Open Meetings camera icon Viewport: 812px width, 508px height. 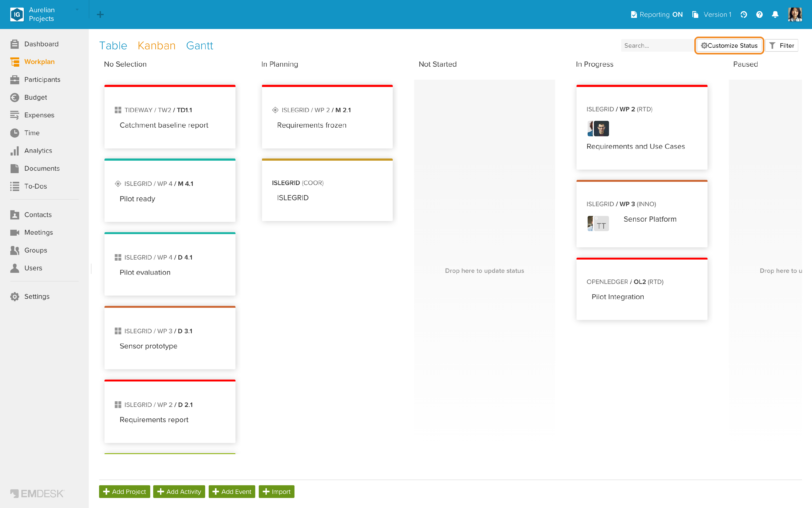click(x=14, y=232)
